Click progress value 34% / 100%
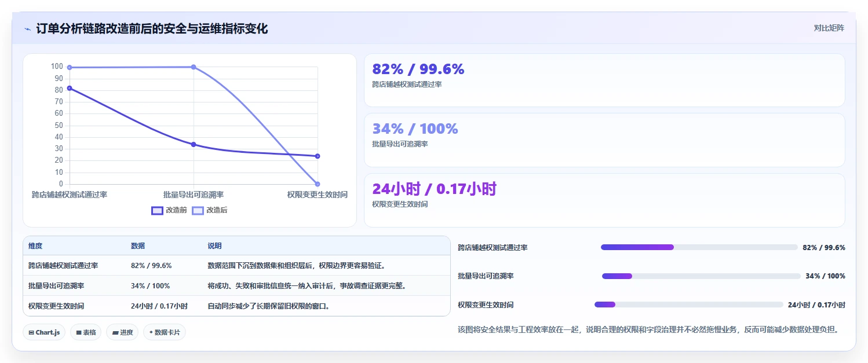 (x=825, y=276)
